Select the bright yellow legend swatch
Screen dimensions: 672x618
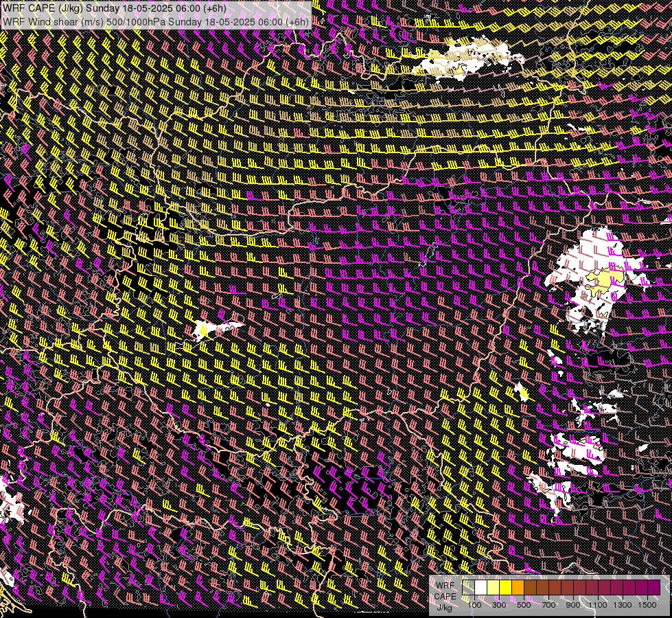[x=506, y=588]
